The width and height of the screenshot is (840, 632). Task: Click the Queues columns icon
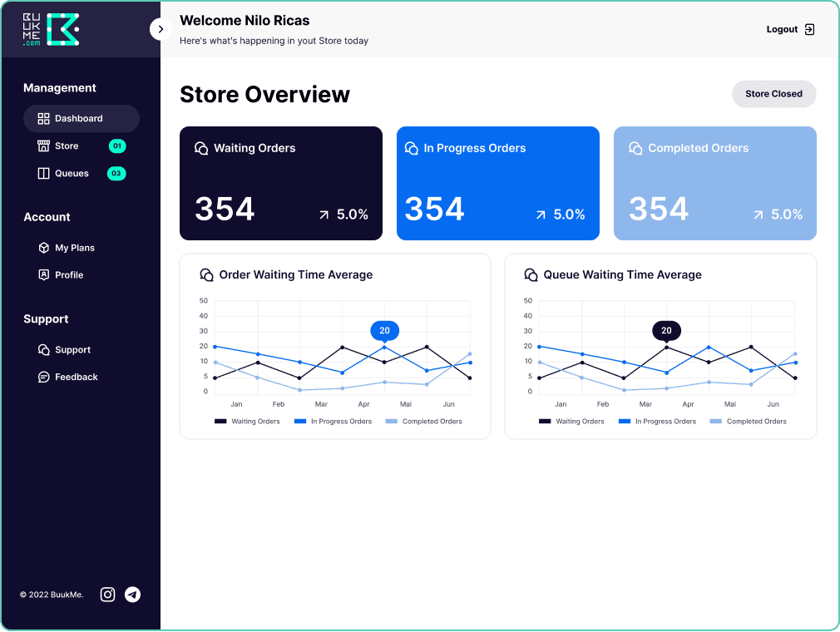tap(43, 174)
